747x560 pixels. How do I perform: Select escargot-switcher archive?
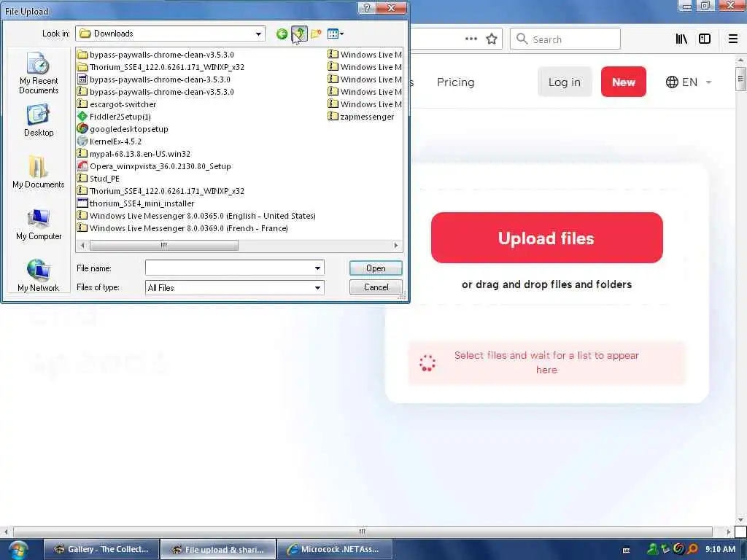coord(117,104)
